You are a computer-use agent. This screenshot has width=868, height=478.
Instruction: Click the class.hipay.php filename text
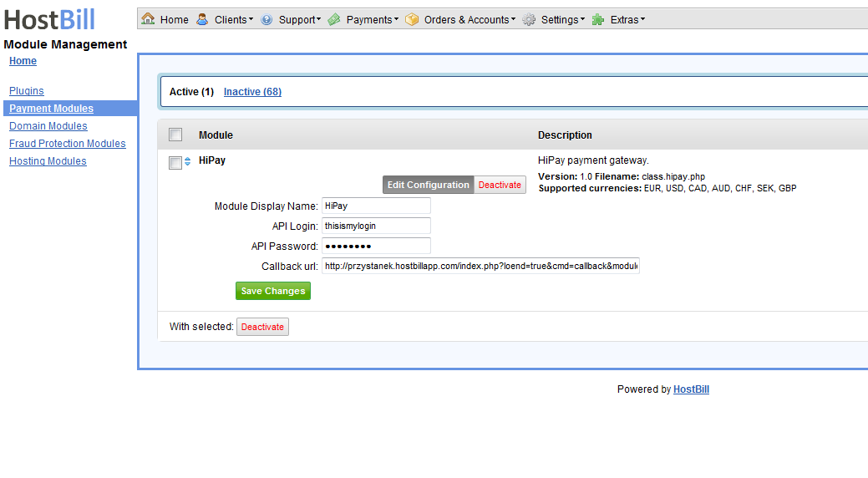pos(673,176)
